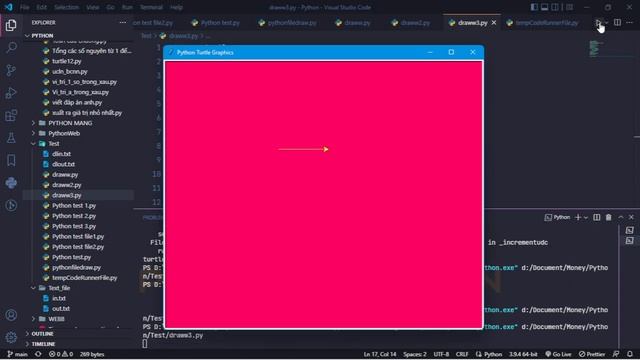Screen dimensions: 640x360
Task: Click the errors and warnings indicator
Action: pos(61,354)
